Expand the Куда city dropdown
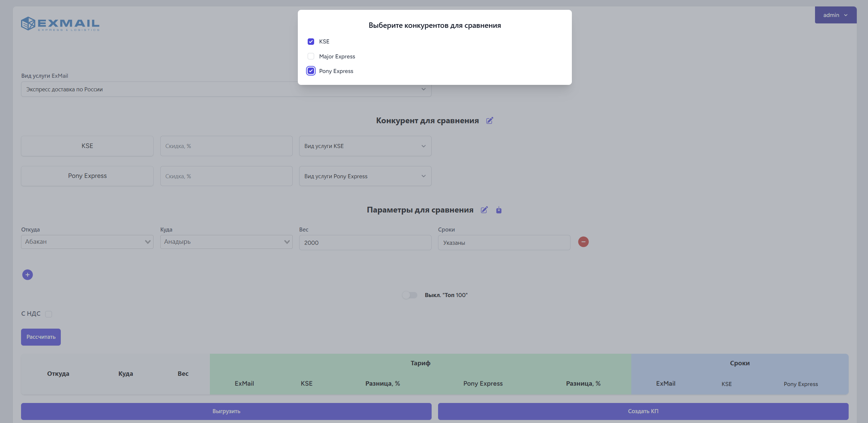Viewport: 868px width, 423px height. [x=226, y=242]
